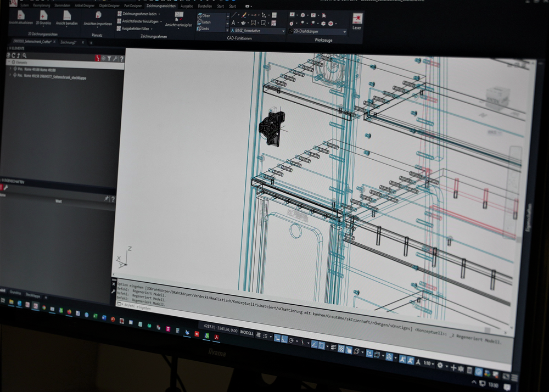Click the search magnifier in Elemente panel
549x392 pixels.
click(24, 55)
